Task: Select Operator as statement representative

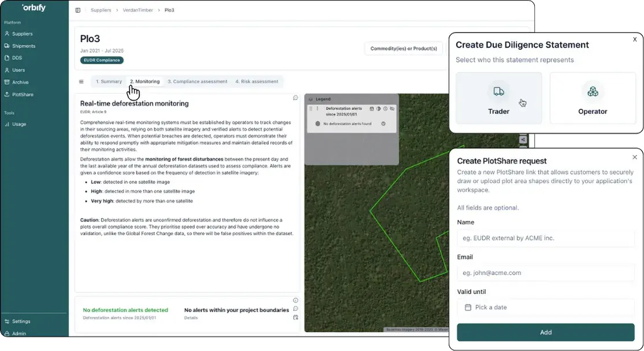Action: coord(593,98)
